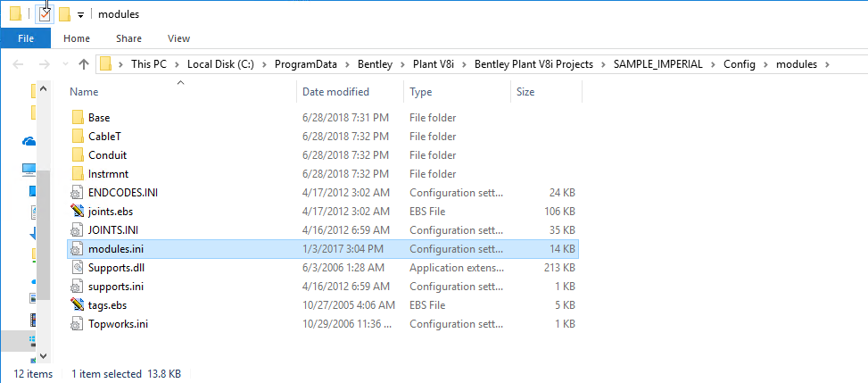The image size is (868, 383).
Task: Expand chevron after Config breadcrumb
Action: tap(766, 65)
